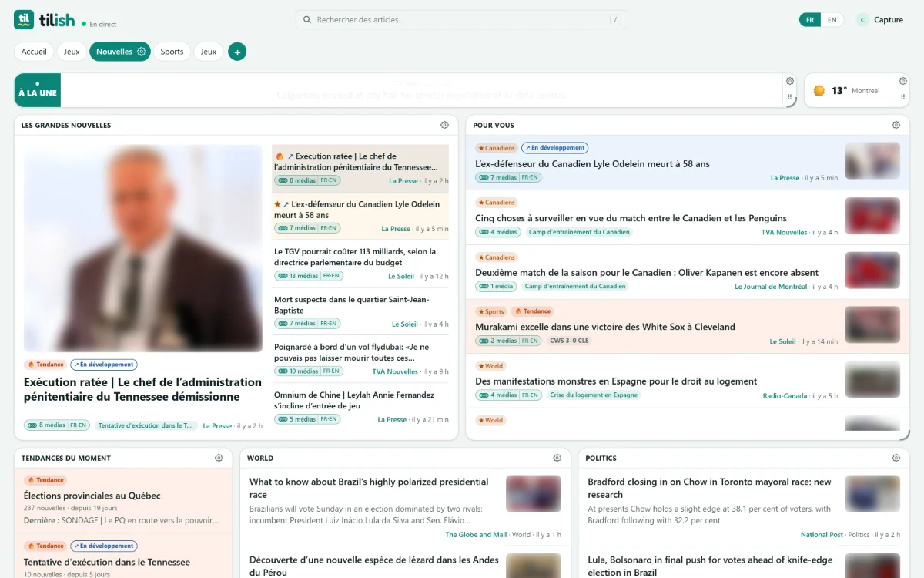The width and height of the screenshot is (924, 578).
Task: Open settings gear on the Nouvelles tab
Action: coord(142,52)
